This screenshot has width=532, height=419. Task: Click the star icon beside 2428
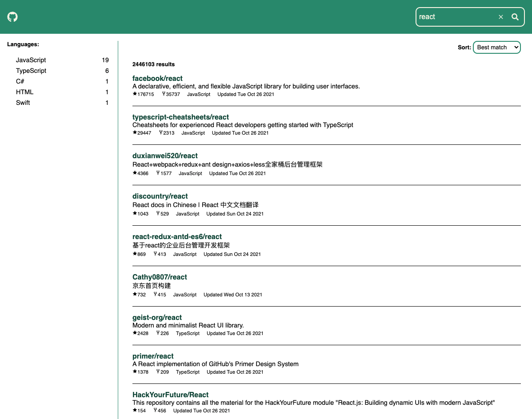point(135,332)
